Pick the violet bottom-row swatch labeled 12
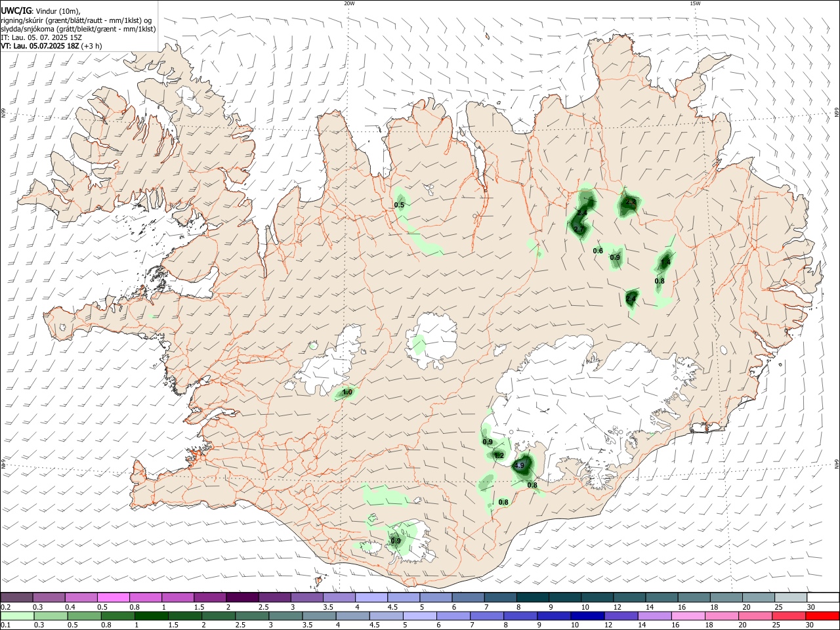Screen dimensions: 840x630 pos(621,616)
